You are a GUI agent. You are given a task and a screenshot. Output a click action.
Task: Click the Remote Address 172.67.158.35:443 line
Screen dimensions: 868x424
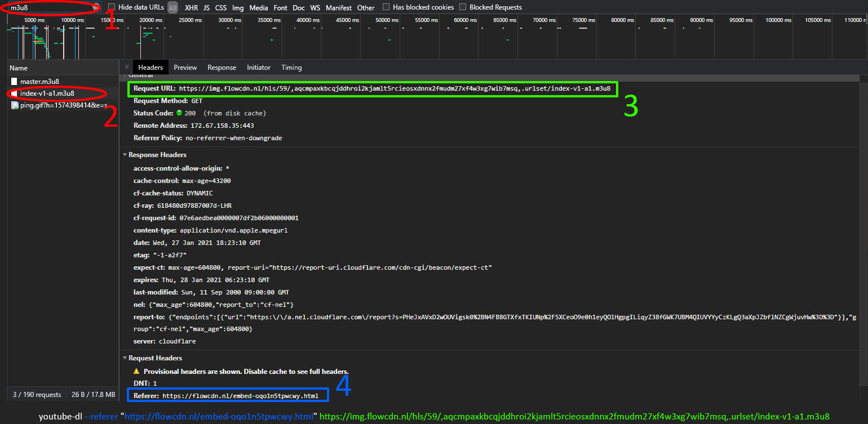(194, 126)
